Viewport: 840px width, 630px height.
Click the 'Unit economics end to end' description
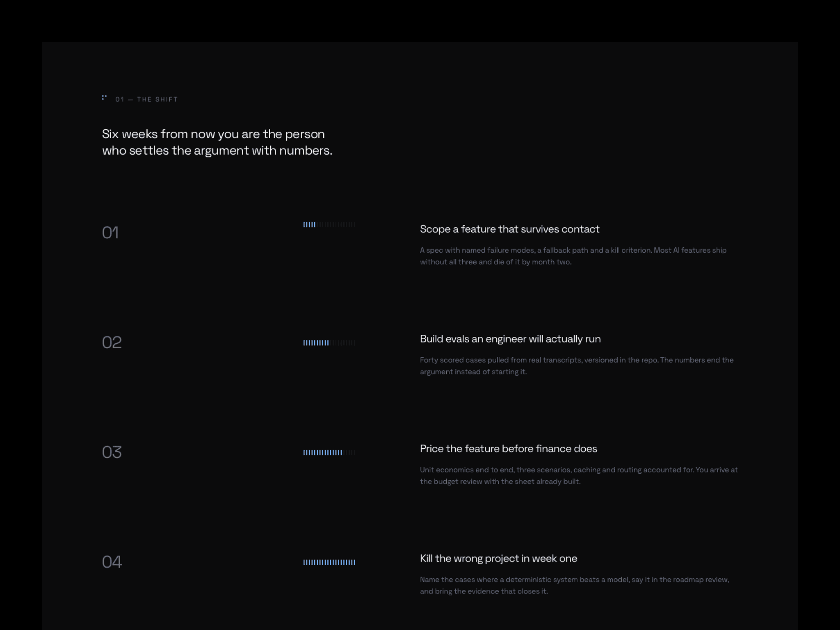pyautogui.click(x=579, y=475)
